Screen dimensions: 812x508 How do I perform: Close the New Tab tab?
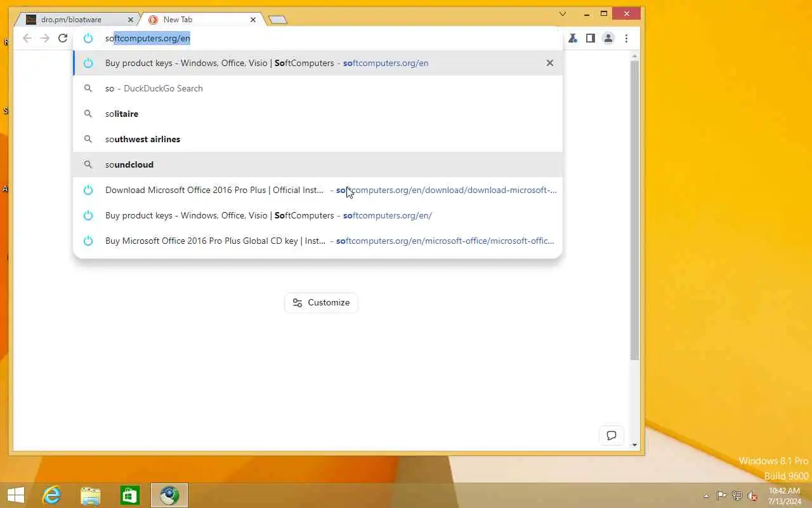[253, 20]
